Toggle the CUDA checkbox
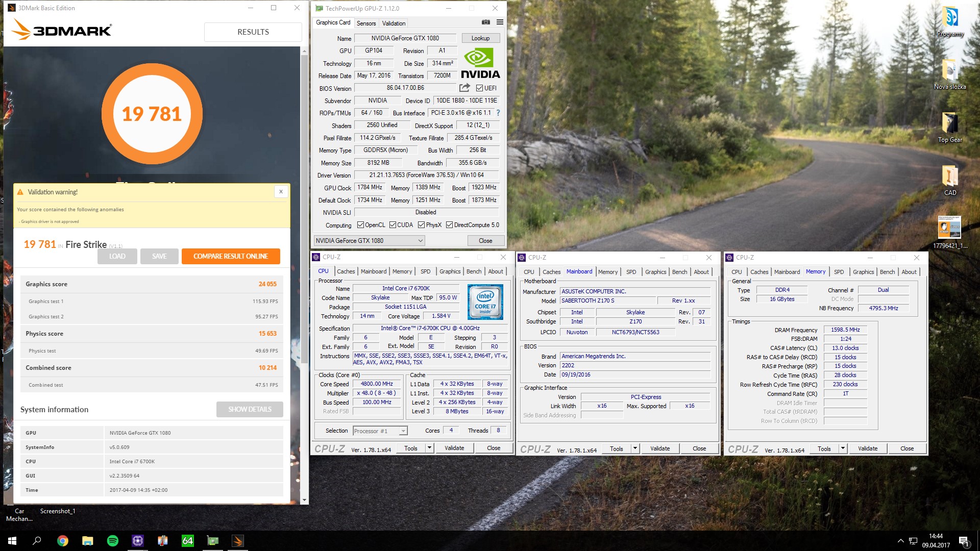Screen dimensions: 980x551 (393, 225)
